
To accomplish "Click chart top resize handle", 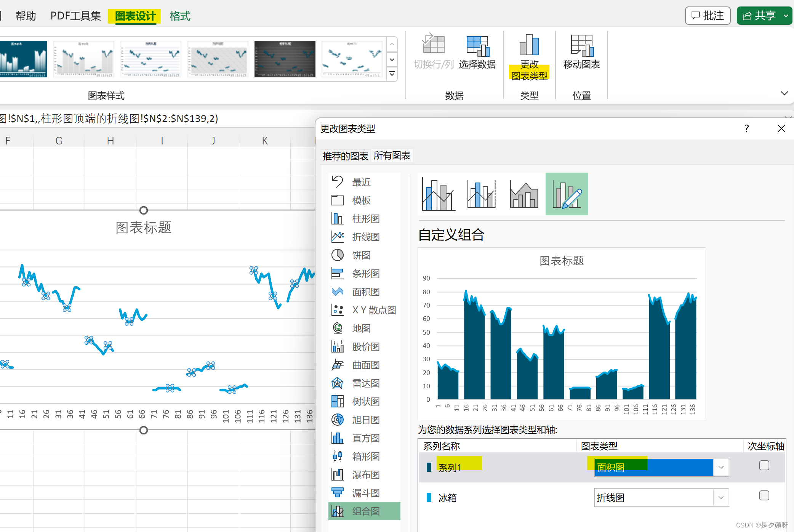I will point(144,210).
